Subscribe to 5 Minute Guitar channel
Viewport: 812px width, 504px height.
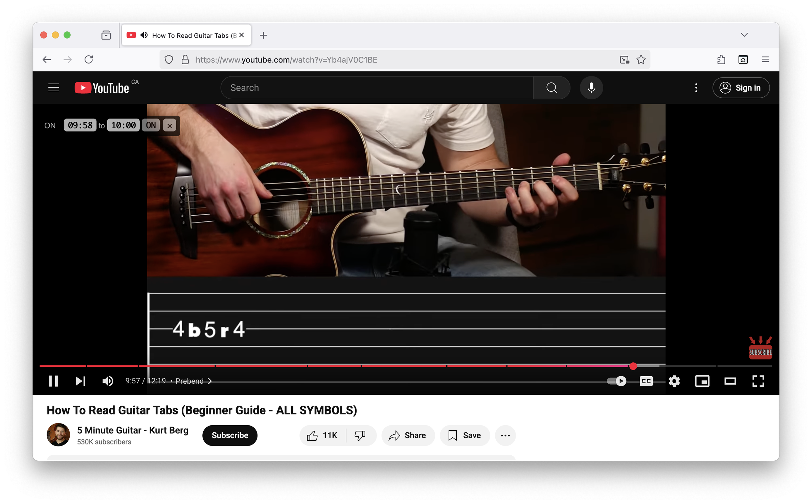(230, 435)
